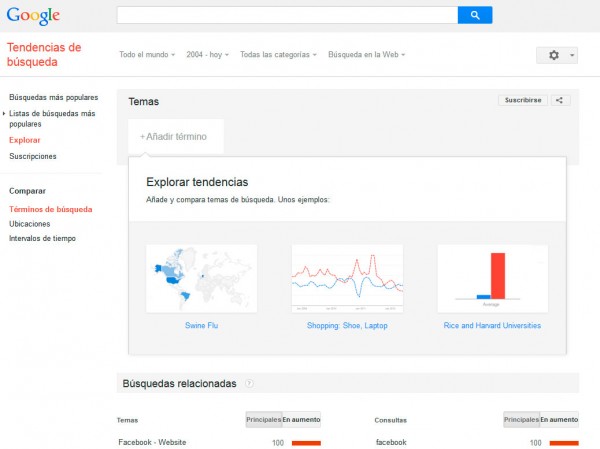Open the settings gear menu
Viewport: 600px width, 449px height.
point(557,55)
